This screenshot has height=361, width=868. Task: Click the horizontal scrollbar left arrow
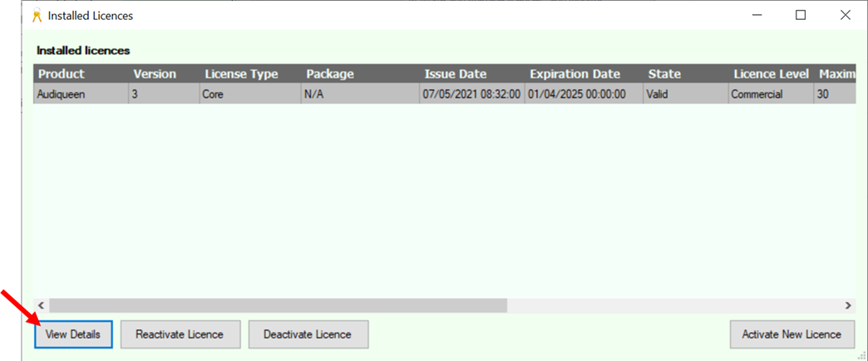(41, 305)
